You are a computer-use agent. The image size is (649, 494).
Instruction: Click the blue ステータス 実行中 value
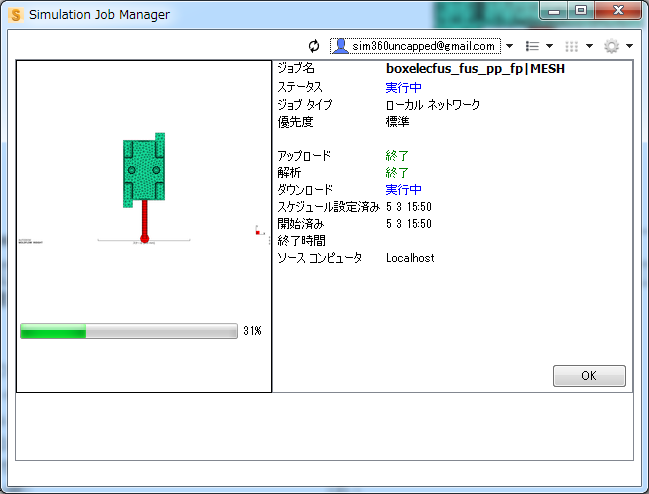pyautogui.click(x=404, y=87)
